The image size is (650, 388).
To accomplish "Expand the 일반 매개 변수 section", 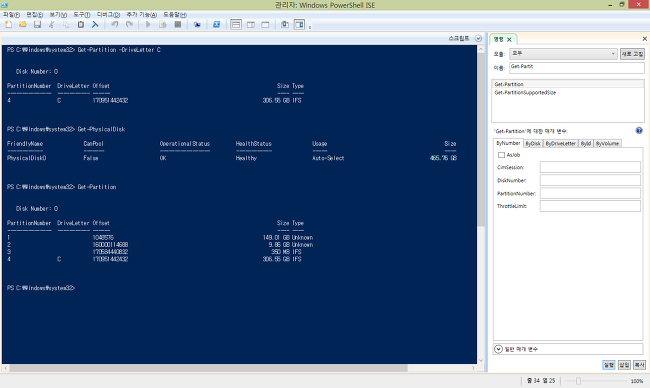I will [x=498, y=349].
